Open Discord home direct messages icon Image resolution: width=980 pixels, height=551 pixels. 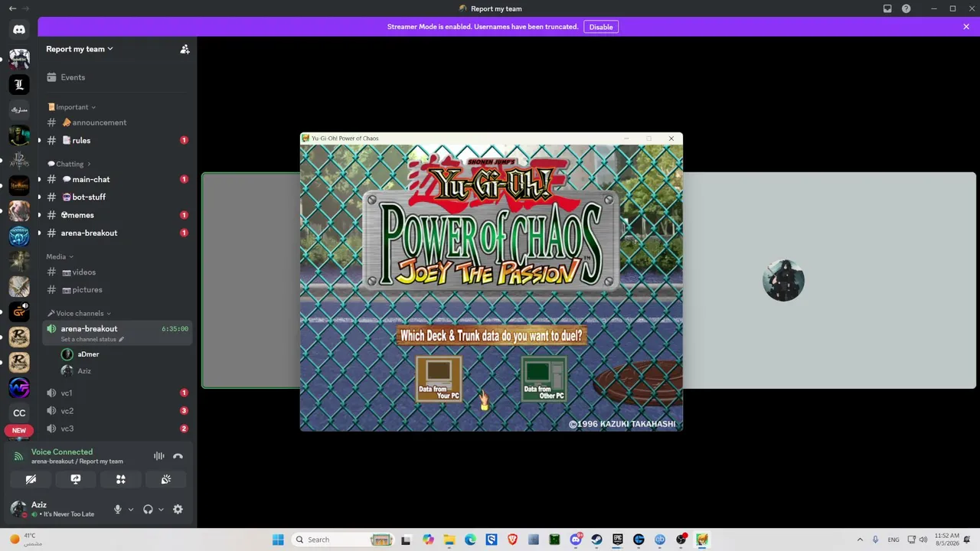point(19,29)
